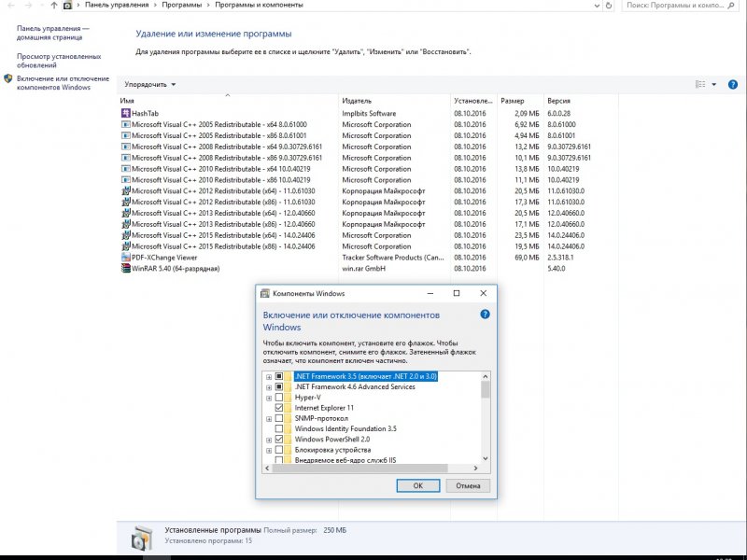Click the Отмена button

pyautogui.click(x=468, y=485)
